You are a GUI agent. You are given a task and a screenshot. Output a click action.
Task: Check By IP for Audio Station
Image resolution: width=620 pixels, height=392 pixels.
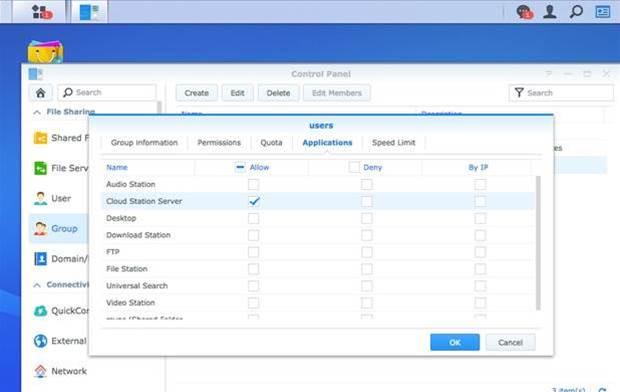(x=480, y=184)
